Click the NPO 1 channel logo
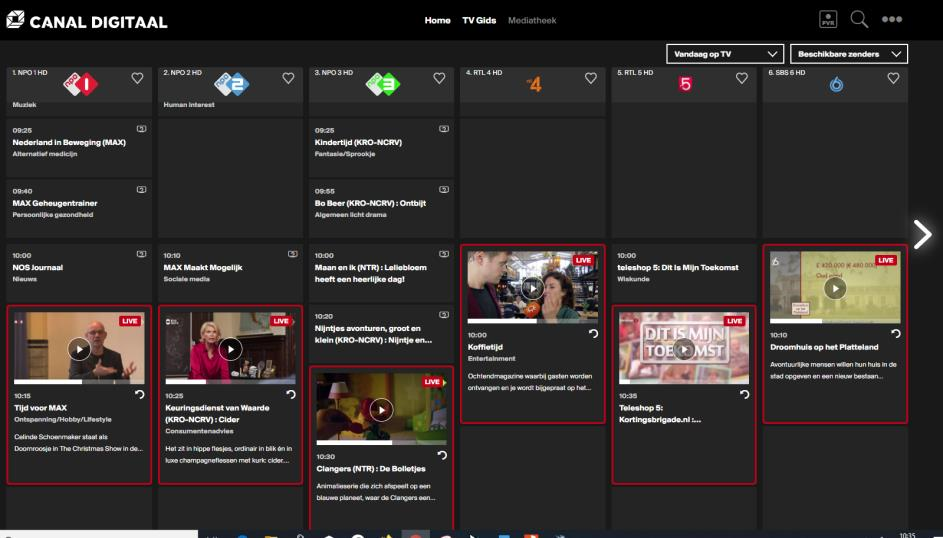 [80, 84]
